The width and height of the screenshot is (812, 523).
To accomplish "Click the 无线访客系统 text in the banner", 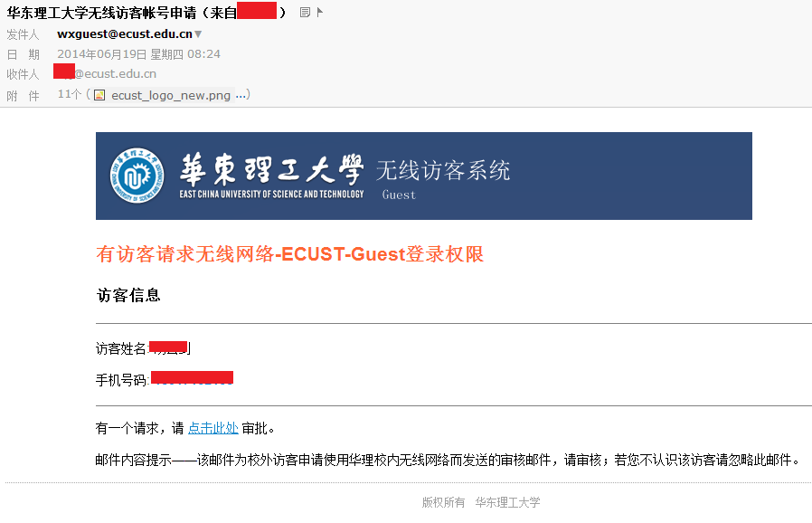I will pos(443,170).
